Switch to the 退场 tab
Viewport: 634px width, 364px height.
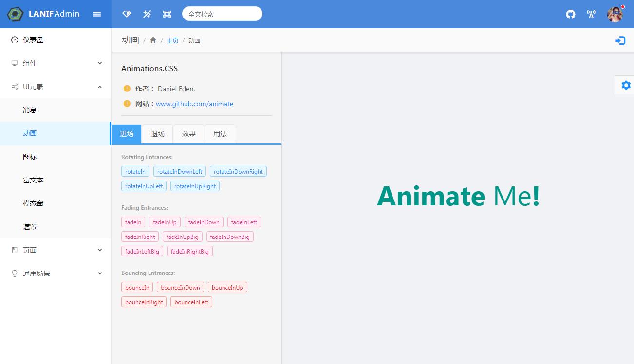pyautogui.click(x=158, y=134)
